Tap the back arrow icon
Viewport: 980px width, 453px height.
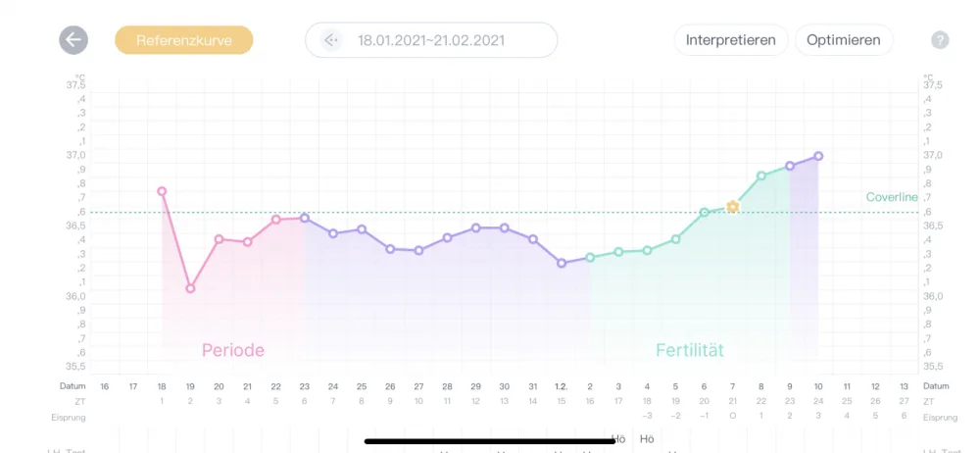[73, 40]
